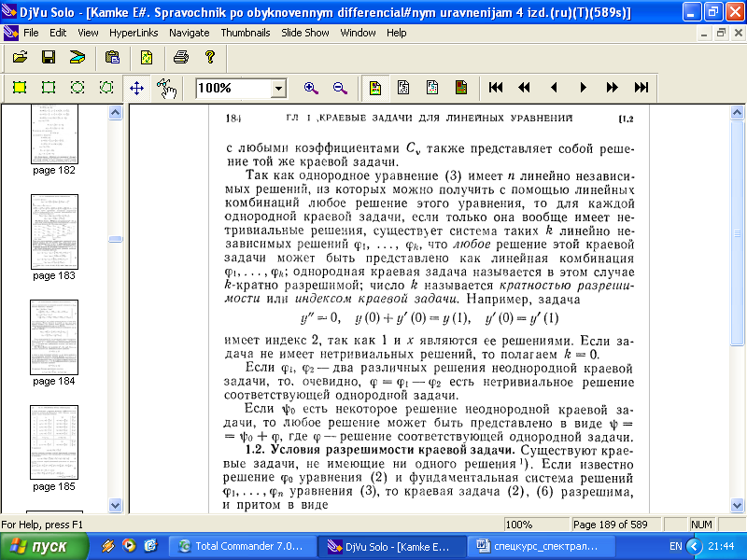Select the page 183 thumbnail
The image size is (747, 560).
(54, 231)
